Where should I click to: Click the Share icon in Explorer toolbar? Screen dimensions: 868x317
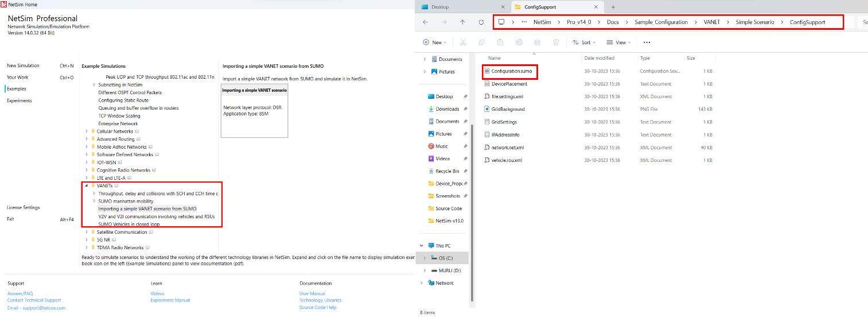537,42
